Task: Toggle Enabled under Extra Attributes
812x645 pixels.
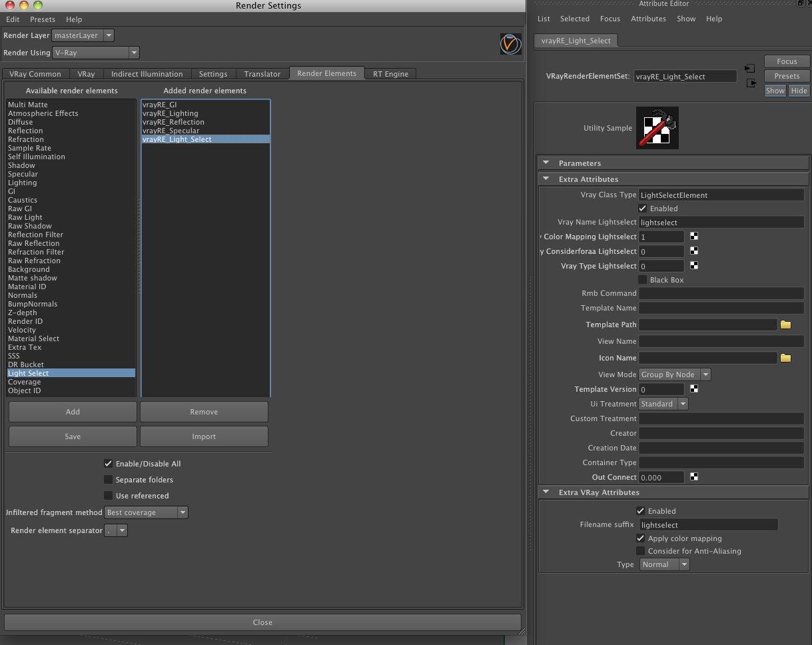Action: 642,209
